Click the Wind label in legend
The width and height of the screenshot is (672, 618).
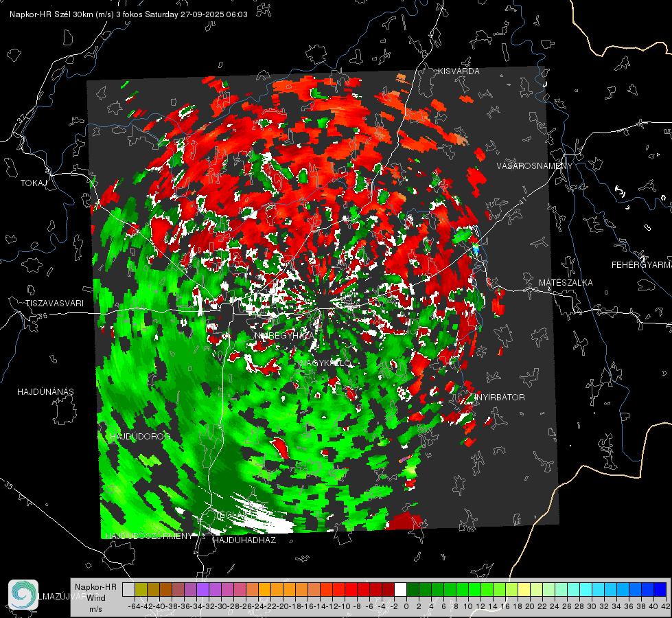coord(96,598)
